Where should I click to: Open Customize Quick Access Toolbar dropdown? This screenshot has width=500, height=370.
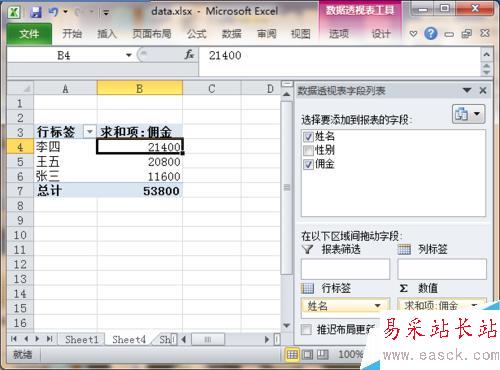point(106,13)
